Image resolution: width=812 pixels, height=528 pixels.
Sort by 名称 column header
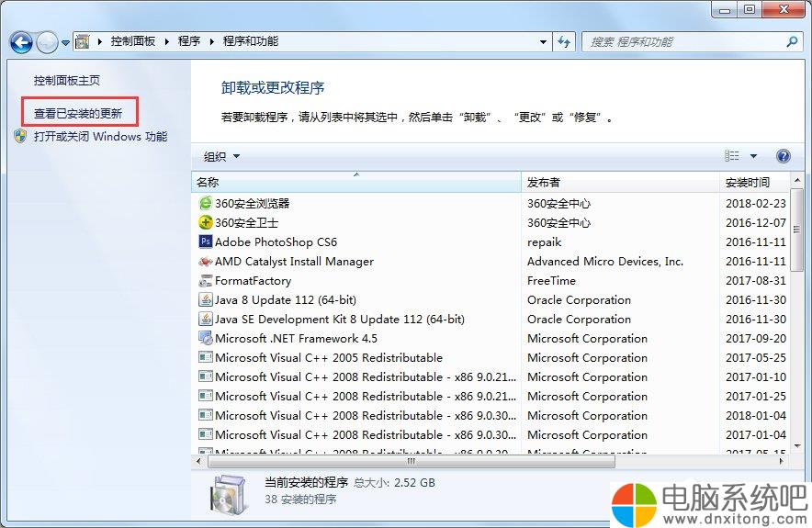point(356,182)
